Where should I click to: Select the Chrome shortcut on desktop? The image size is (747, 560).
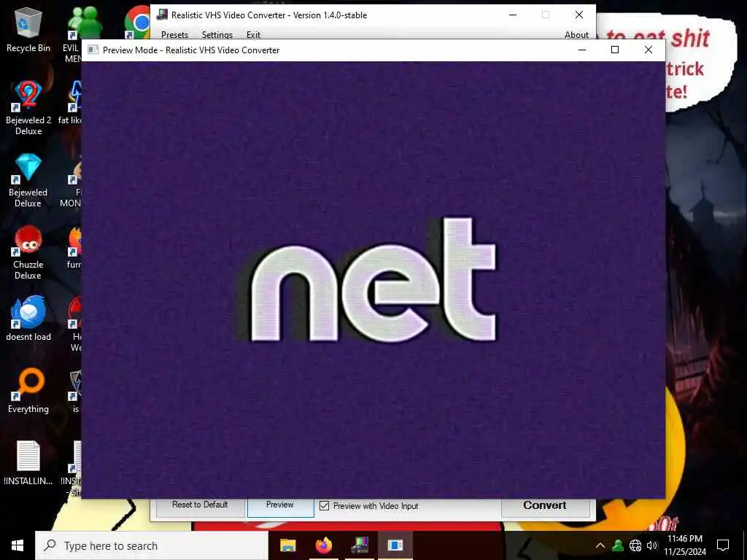[138, 22]
